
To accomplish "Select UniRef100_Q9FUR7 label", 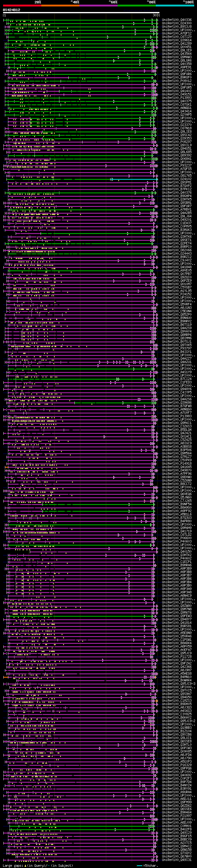I will point(177,206).
